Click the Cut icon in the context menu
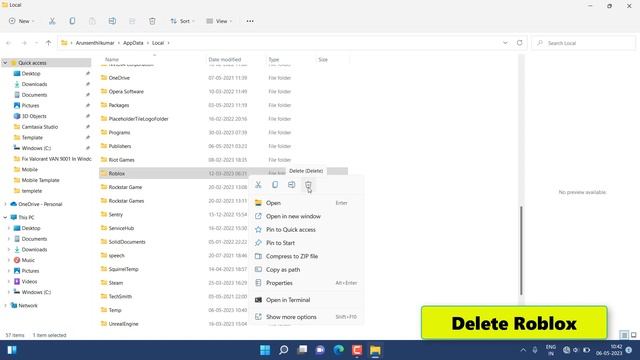 [258, 185]
